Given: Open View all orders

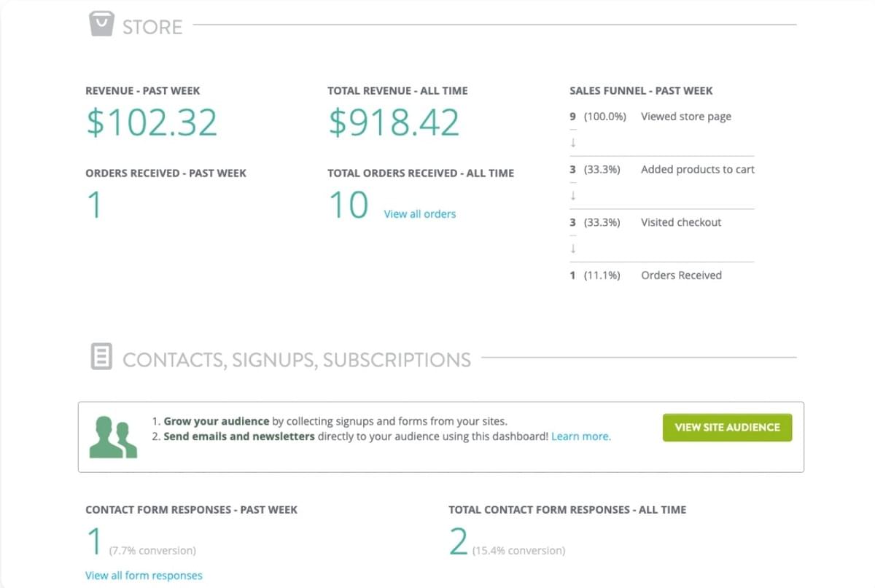Looking at the screenshot, I should tap(420, 213).
